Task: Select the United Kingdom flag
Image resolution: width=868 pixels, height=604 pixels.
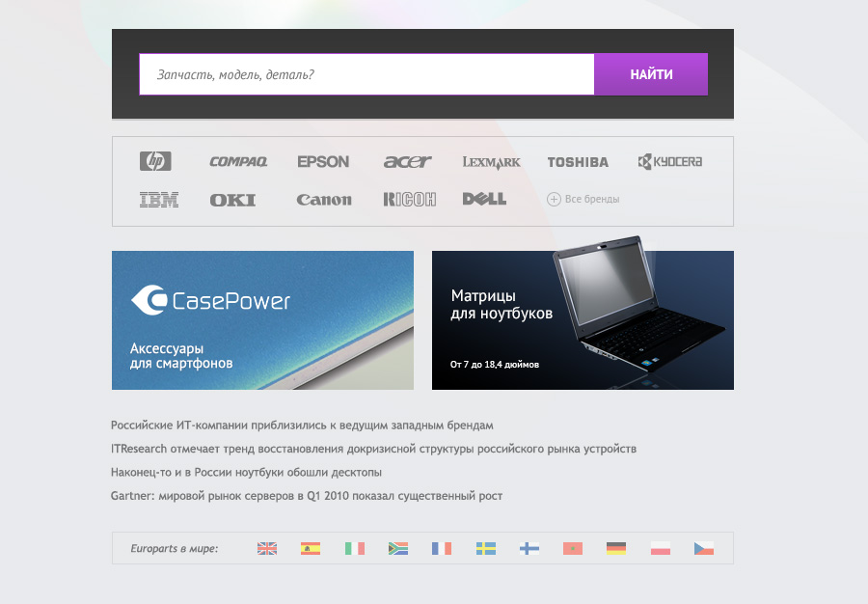Action: (x=267, y=548)
